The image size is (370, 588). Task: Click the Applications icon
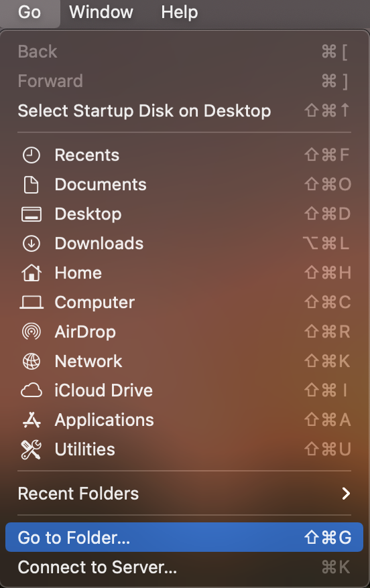31,420
